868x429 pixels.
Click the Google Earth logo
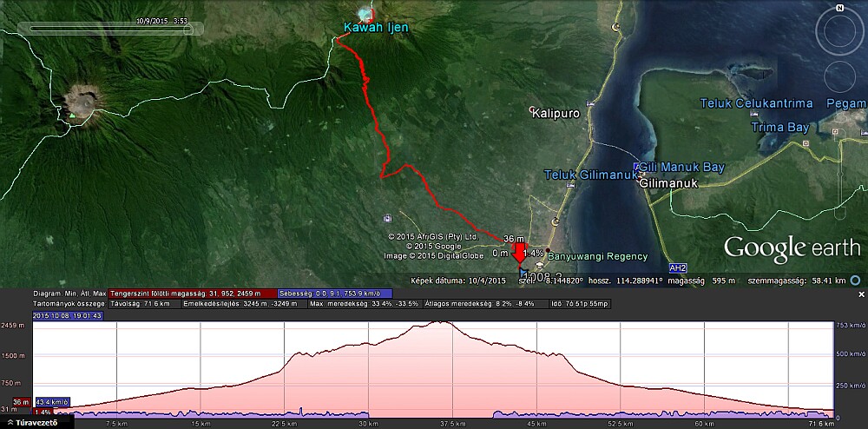coord(792,248)
